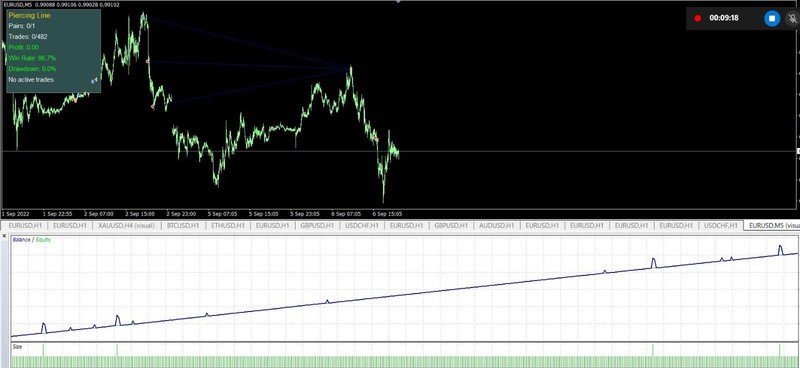Click the 1 Sep 2022 time axis label
This screenshot has width=800, height=368.
click(16, 214)
